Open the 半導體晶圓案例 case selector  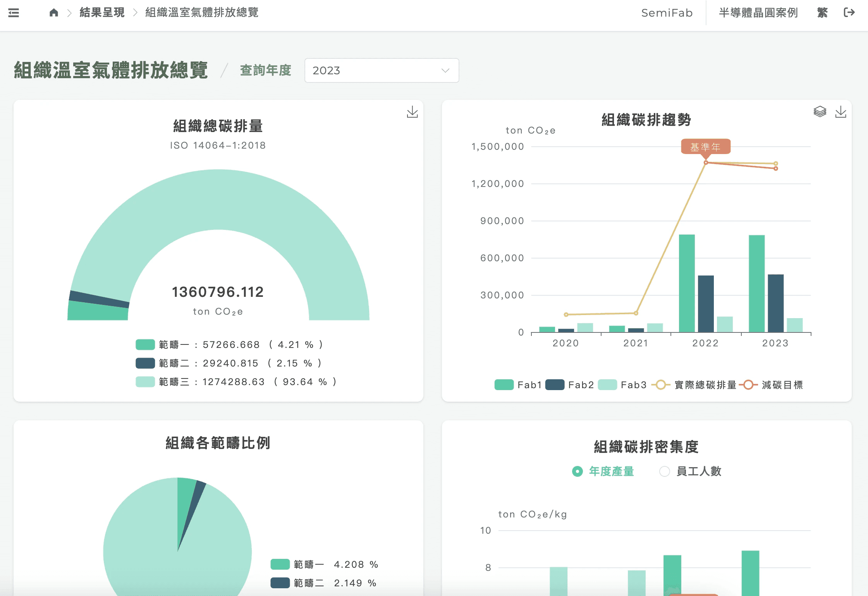tap(758, 13)
